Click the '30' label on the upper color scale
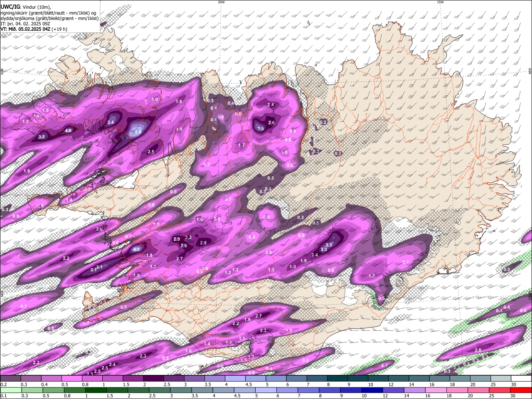Screen dimensions: 532x399 pos(514,384)
